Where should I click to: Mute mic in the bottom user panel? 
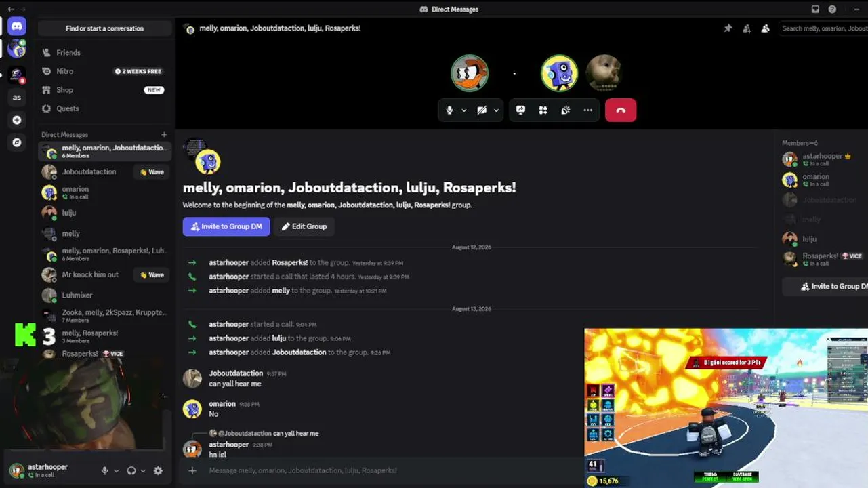point(104,470)
